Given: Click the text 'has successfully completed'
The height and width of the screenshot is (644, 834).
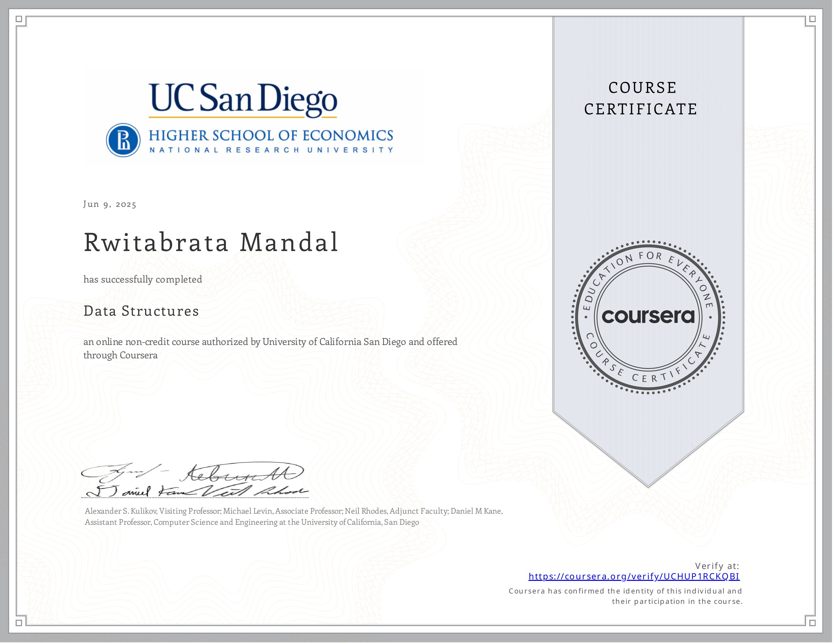Looking at the screenshot, I should (x=143, y=279).
